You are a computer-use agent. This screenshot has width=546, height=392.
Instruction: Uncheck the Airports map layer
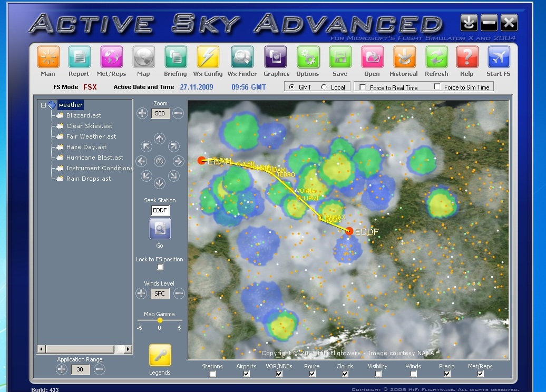click(246, 374)
